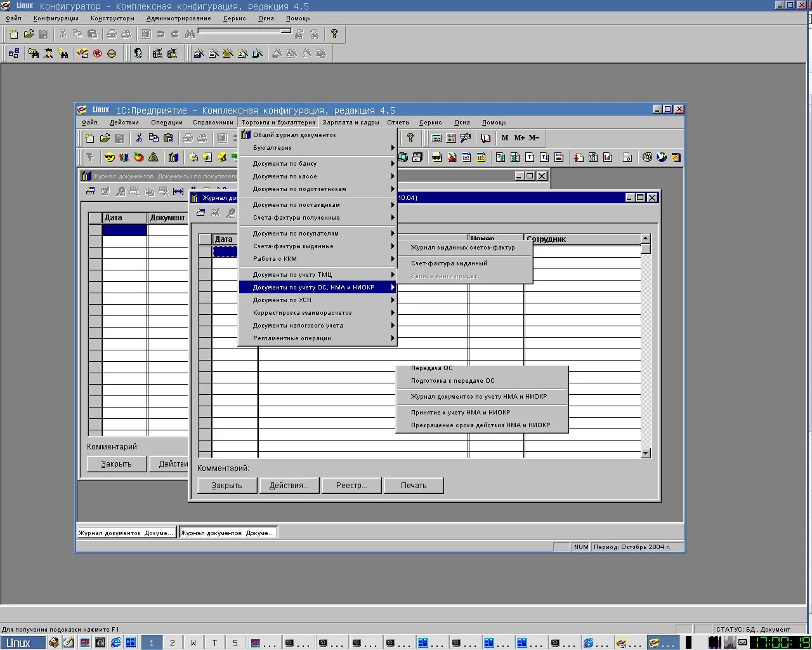Select Прекращение срока действия НМА и НИОКР
The image size is (812, 650).
[x=481, y=425]
